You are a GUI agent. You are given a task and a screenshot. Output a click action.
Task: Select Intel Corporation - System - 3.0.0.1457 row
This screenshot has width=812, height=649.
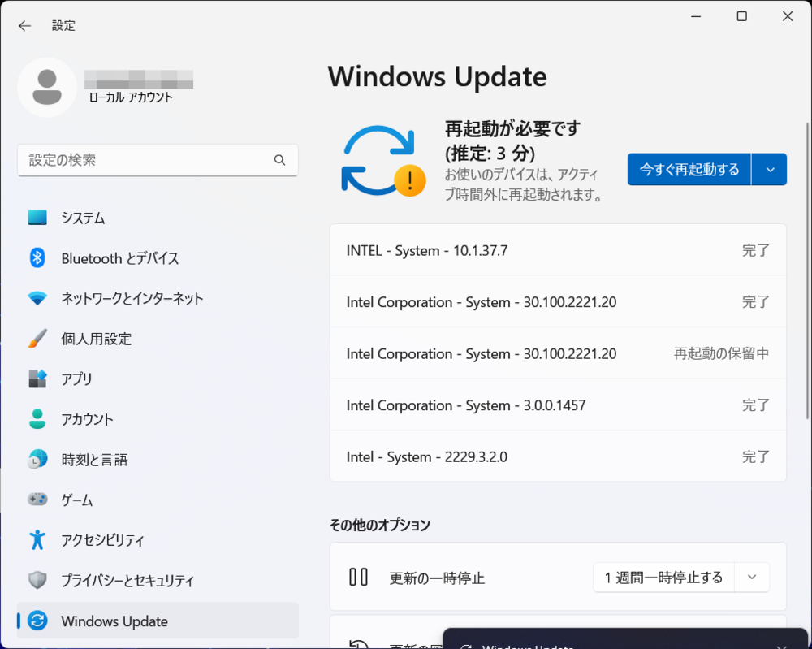(558, 405)
